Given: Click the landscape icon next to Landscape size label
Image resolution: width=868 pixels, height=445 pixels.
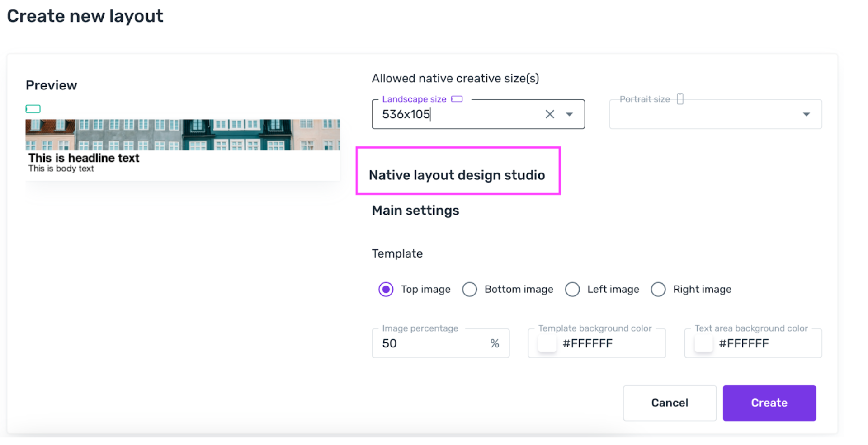Looking at the screenshot, I should point(457,99).
